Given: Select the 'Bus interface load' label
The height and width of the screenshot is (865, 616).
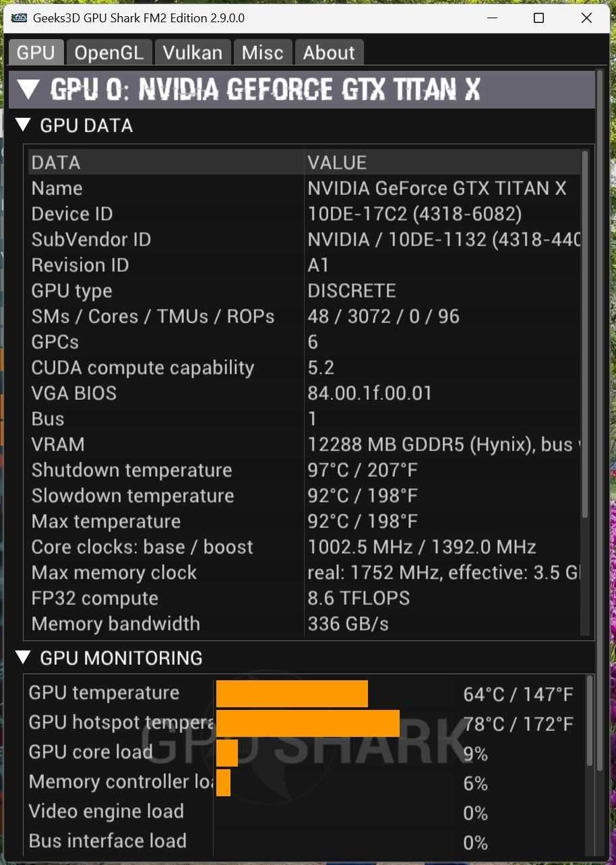Looking at the screenshot, I should pos(107,841).
